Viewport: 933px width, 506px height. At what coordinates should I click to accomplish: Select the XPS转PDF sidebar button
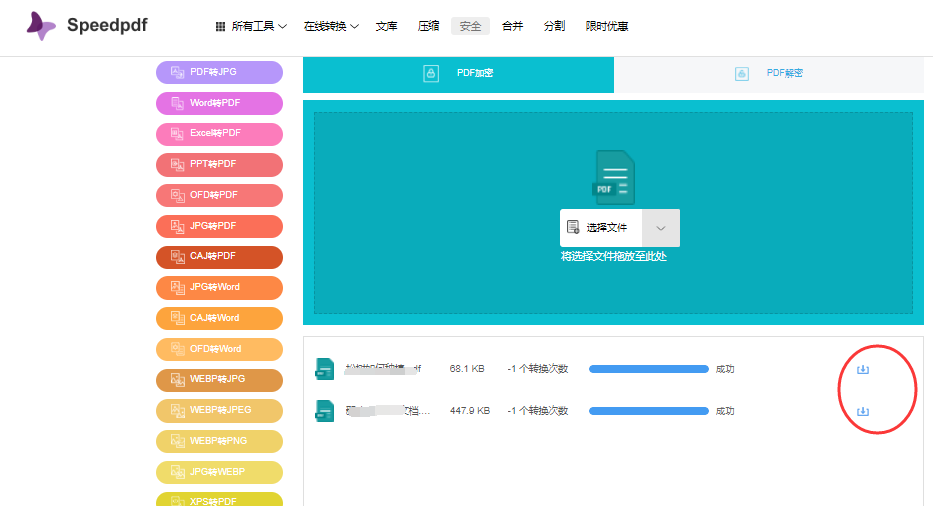pyautogui.click(x=220, y=499)
